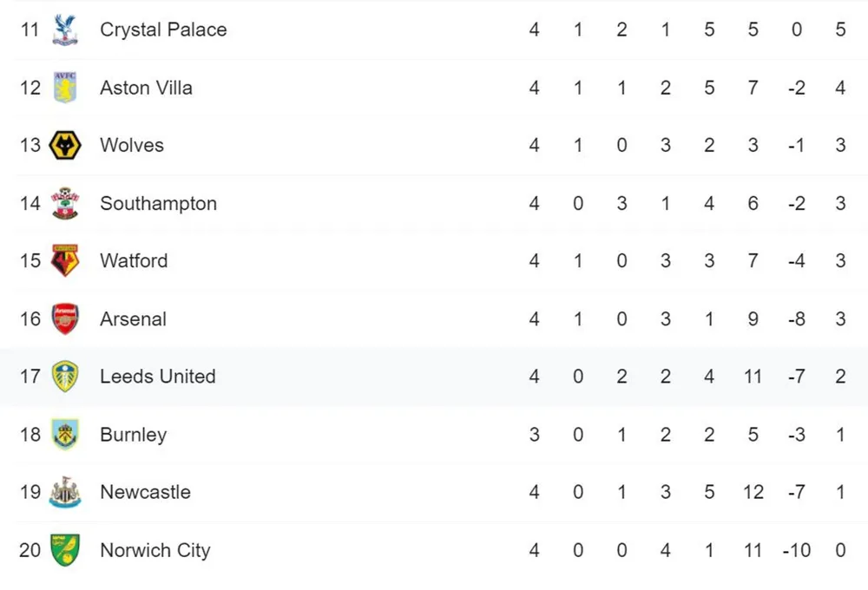Click the Newcastle team name
This screenshot has height=590, width=868.
tap(145, 492)
